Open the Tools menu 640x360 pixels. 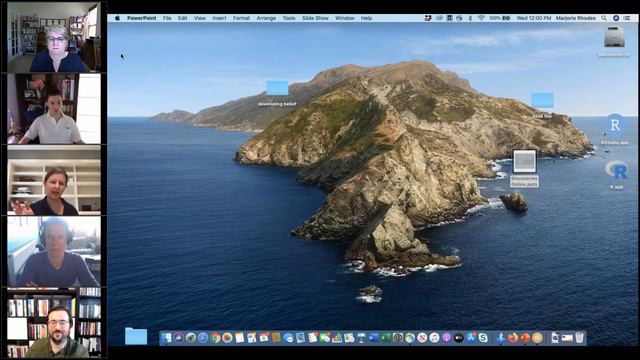(x=289, y=18)
